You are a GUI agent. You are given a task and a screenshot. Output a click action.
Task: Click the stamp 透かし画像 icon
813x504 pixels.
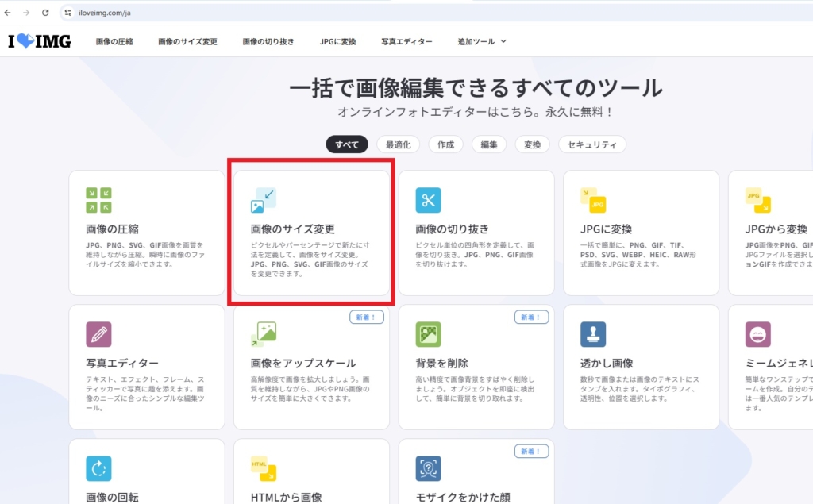point(593,334)
